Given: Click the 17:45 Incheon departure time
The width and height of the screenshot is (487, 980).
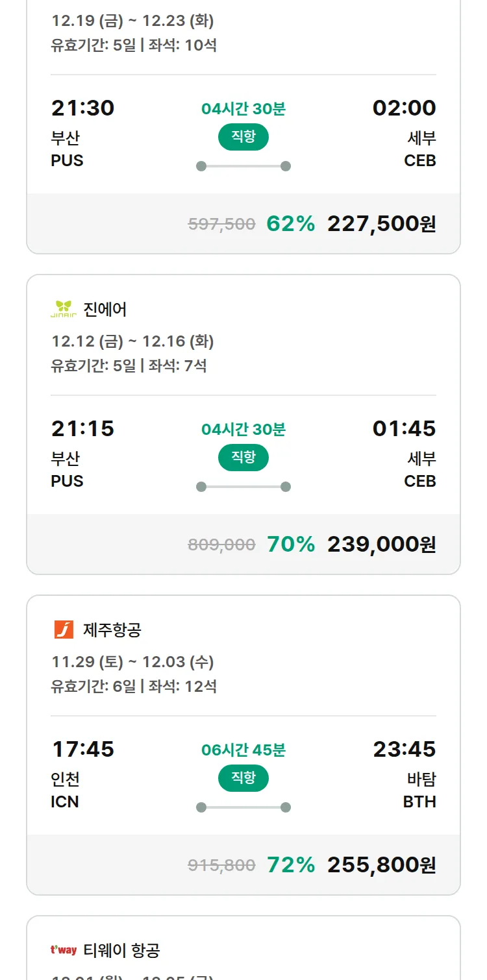Looking at the screenshot, I should click(x=83, y=750).
